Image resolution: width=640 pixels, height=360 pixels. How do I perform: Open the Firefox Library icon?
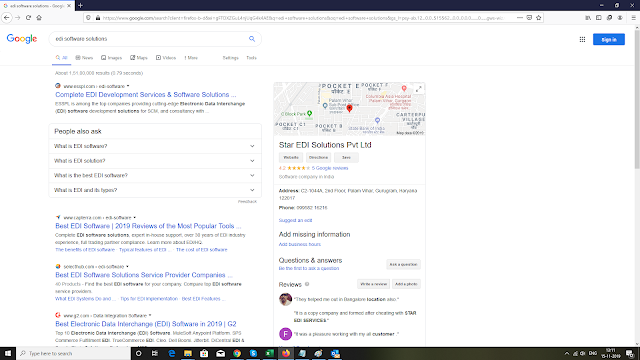click(588, 18)
